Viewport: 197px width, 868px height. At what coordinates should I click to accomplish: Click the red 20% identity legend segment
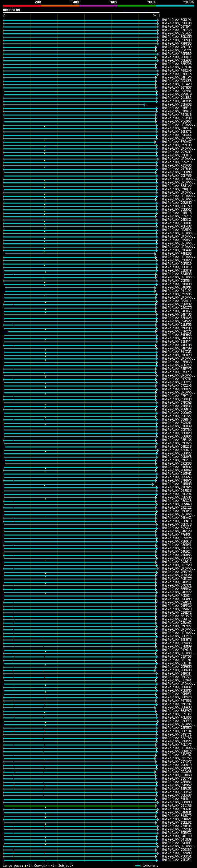pyautogui.click(x=22, y=6)
